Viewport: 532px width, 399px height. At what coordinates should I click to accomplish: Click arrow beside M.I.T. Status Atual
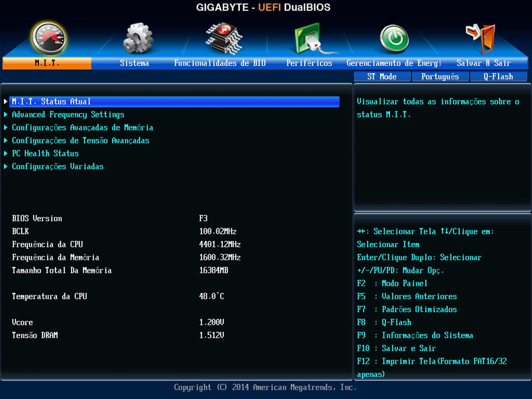click(x=6, y=102)
